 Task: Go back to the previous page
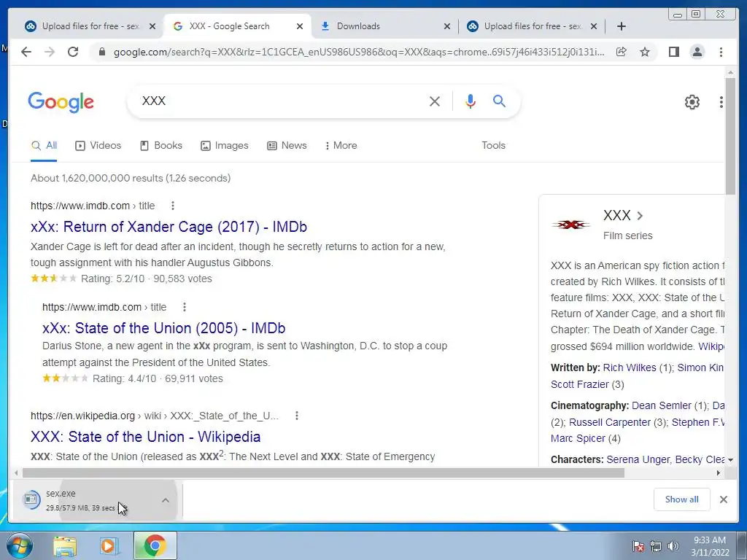coord(26,52)
